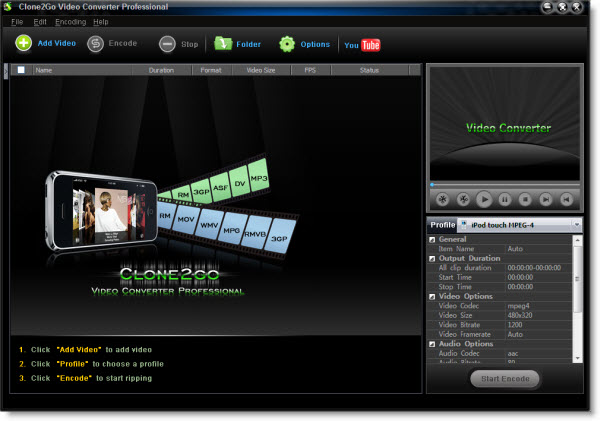Sort by the Name column header

82,70
